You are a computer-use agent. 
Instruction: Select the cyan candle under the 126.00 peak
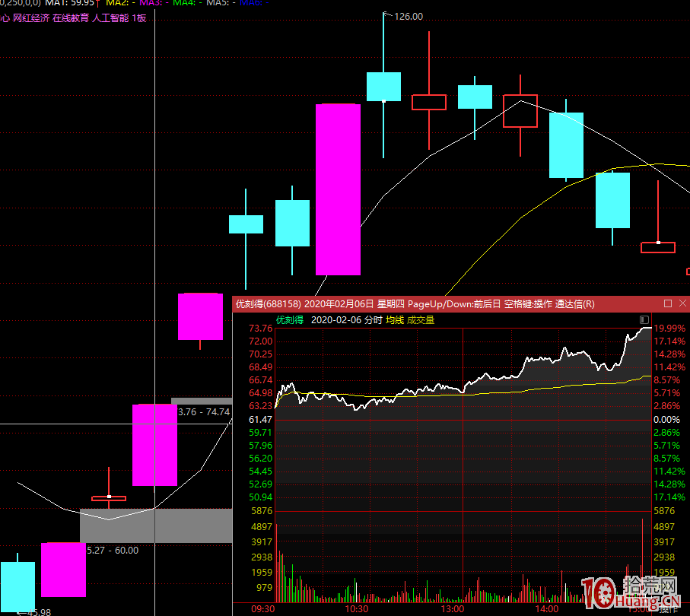click(383, 87)
